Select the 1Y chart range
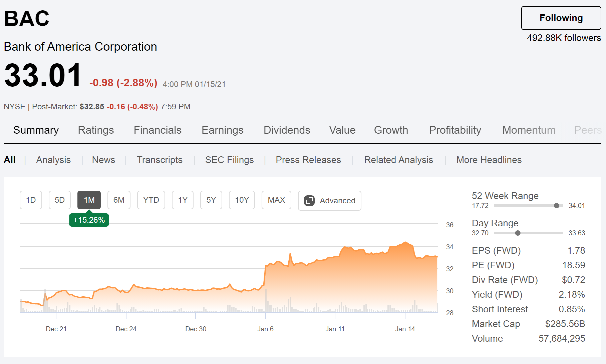 point(183,200)
